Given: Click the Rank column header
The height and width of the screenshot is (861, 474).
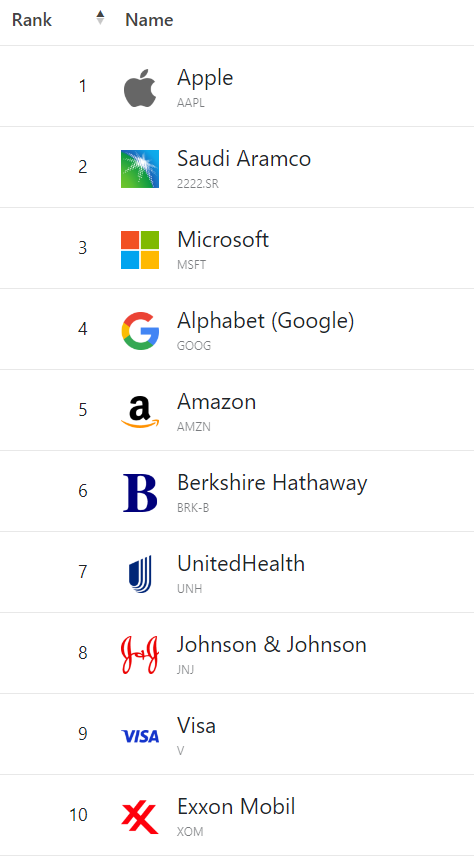Looking at the screenshot, I should tap(32, 20).
